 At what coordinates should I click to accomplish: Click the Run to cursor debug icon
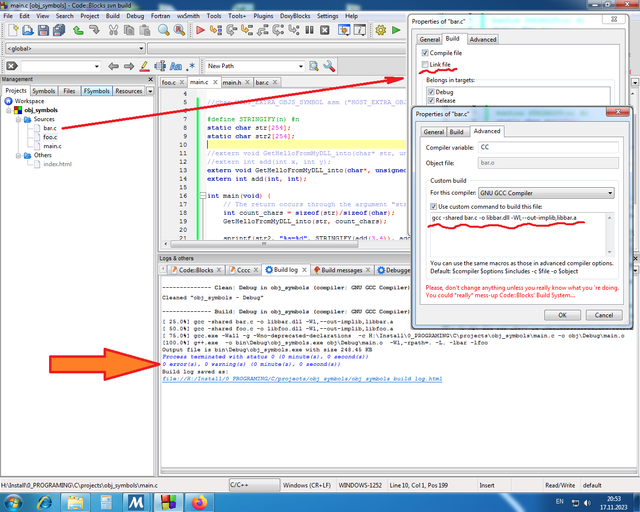(216, 30)
